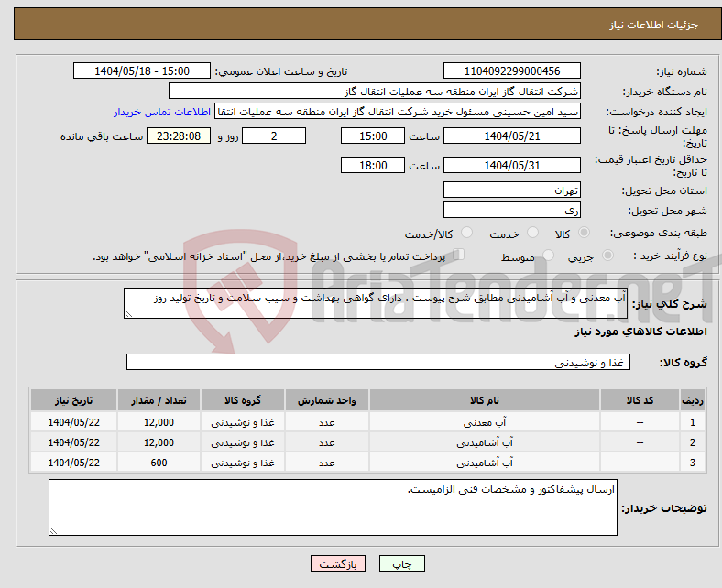The image size is (722, 588).
Task: Click the تعداد / مقدار column header
Action: coord(159,400)
